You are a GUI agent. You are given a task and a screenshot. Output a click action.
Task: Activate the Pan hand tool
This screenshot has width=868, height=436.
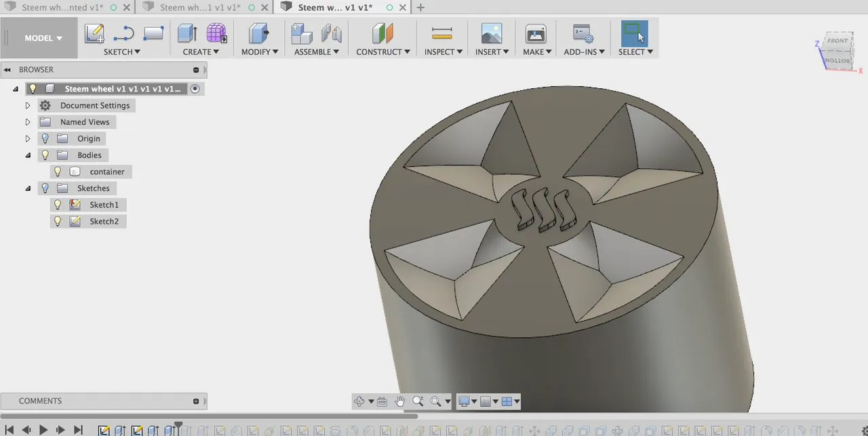point(400,401)
